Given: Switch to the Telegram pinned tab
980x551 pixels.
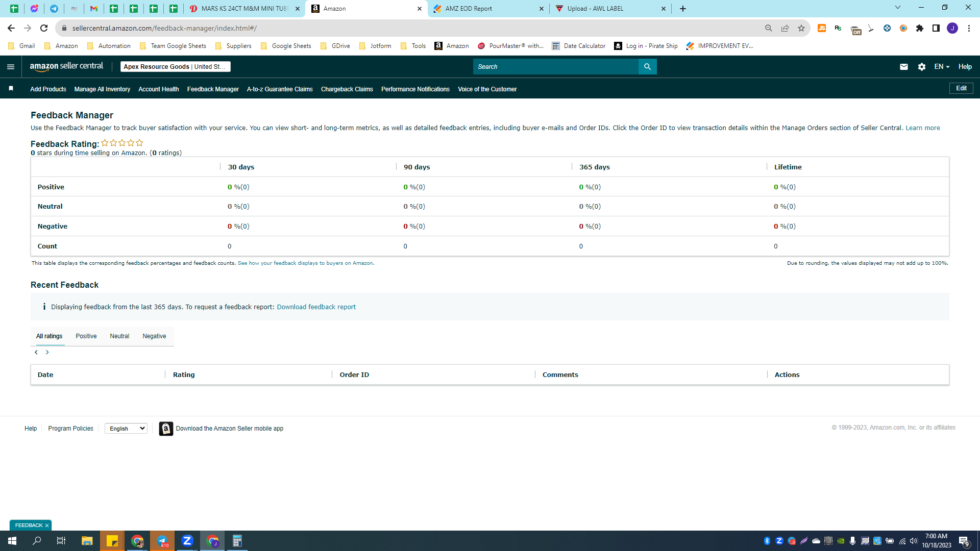Looking at the screenshot, I should 54,9.
